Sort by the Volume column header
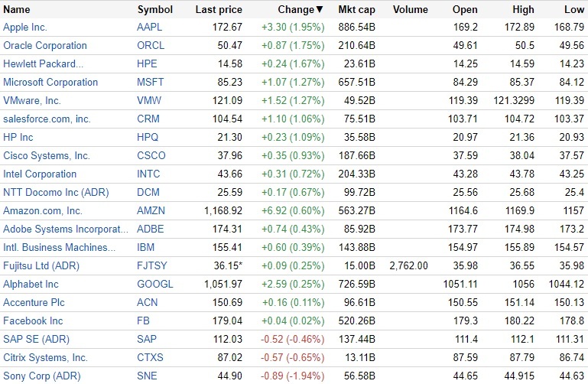Image resolution: width=588 pixels, height=384 pixels. point(411,10)
